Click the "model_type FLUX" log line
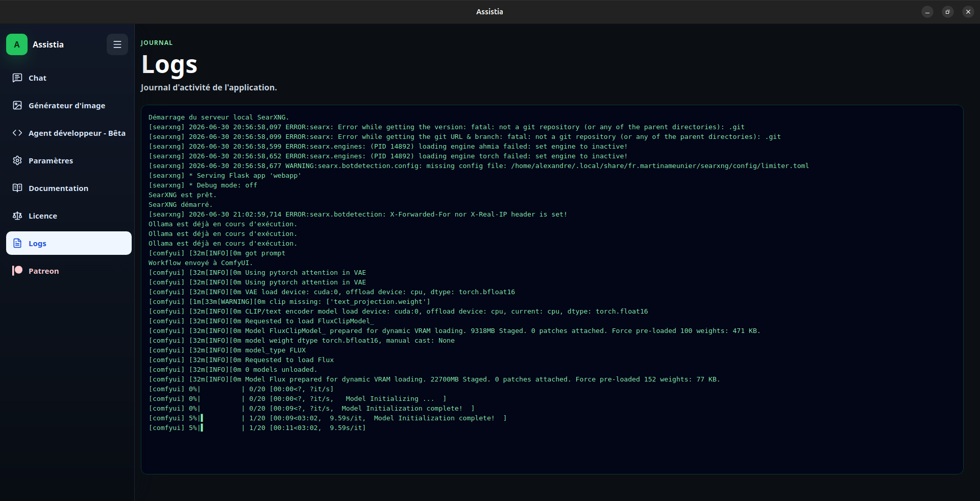The image size is (980, 501). pos(227,350)
